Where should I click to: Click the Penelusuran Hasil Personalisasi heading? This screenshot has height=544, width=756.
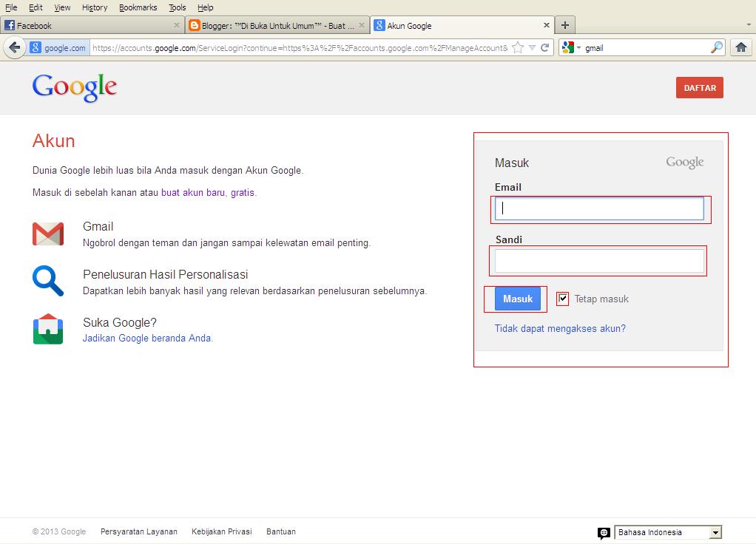click(166, 274)
